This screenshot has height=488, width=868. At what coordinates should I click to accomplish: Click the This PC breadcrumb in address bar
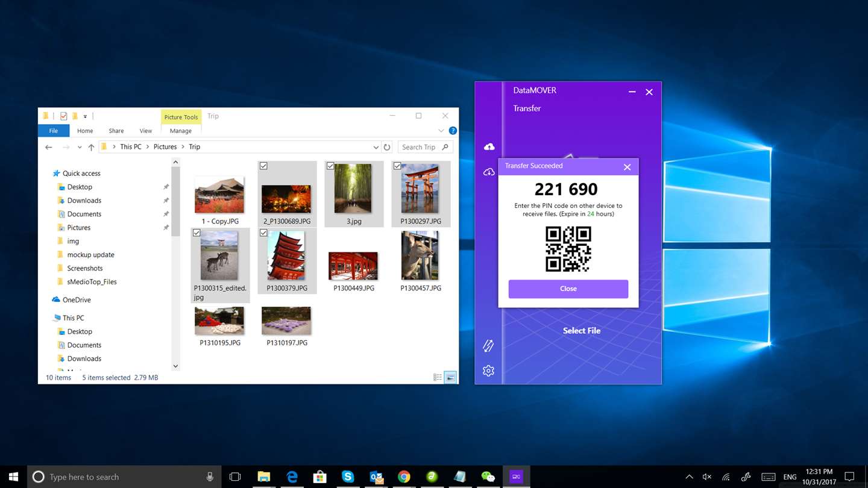pyautogui.click(x=131, y=147)
